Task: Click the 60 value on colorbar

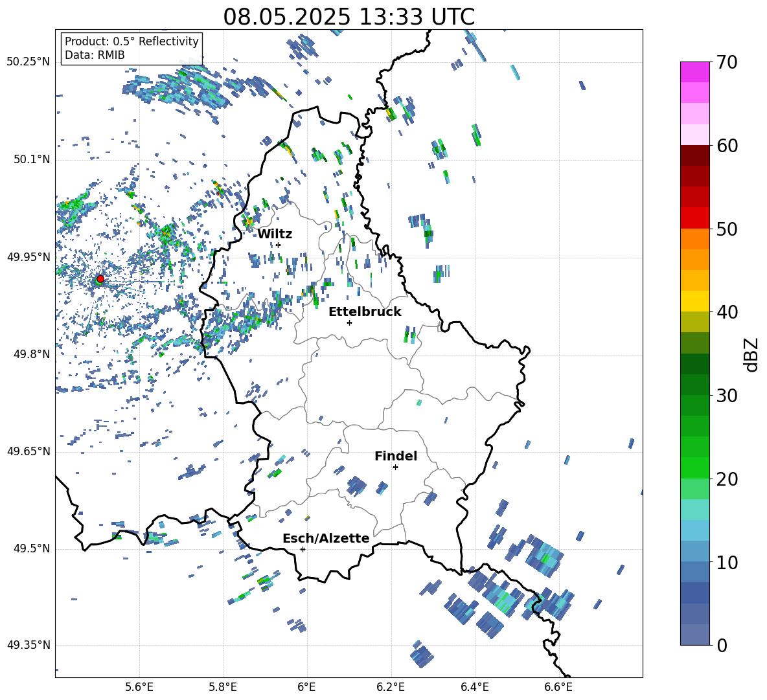Action: [727, 146]
